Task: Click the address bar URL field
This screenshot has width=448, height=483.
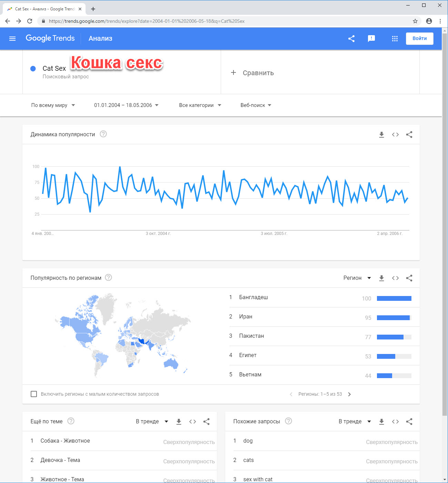Action: (x=228, y=21)
